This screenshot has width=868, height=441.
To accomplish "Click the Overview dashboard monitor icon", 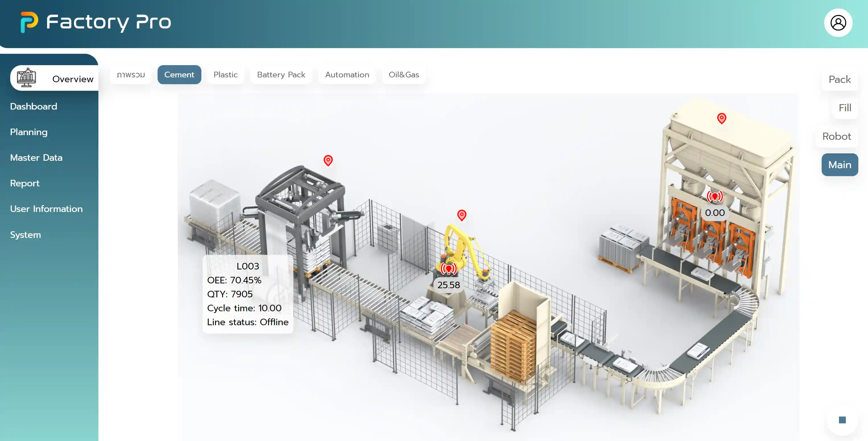I will coord(26,78).
